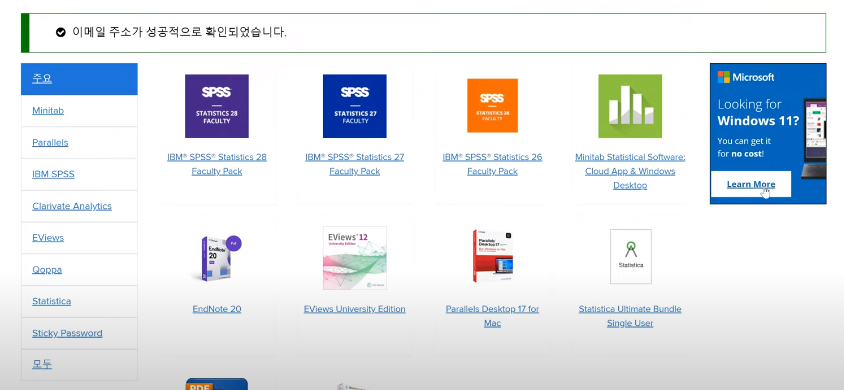Click the 'Looking for Windows 11?' ad text

click(x=758, y=112)
